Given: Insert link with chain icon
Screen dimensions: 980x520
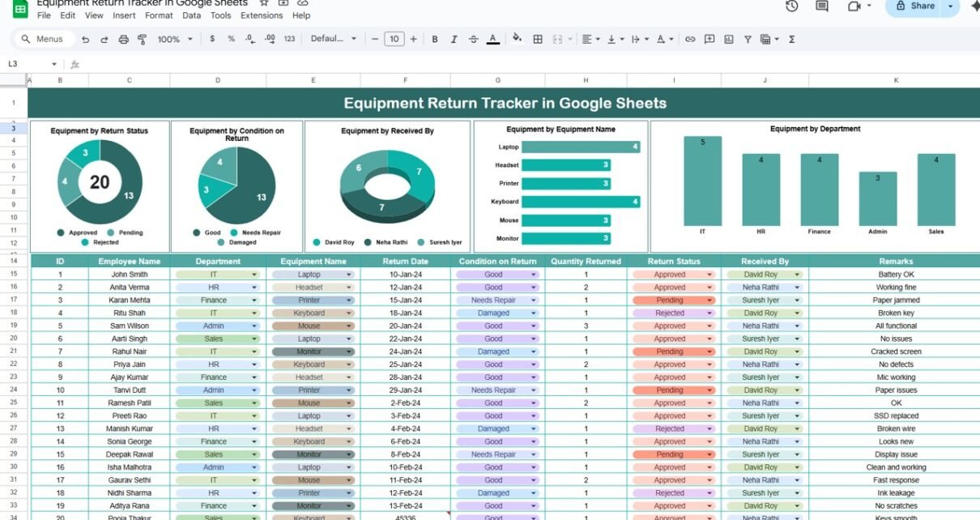Looking at the screenshot, I should pos(690,39).
